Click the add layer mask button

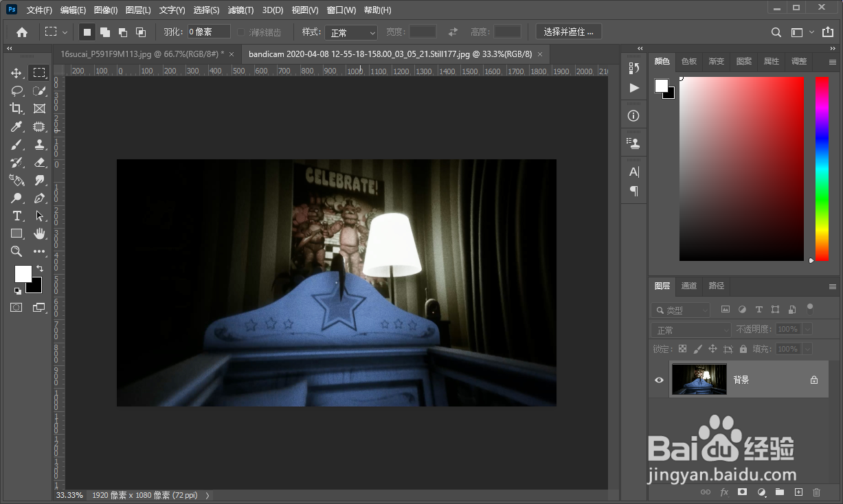pyautogui.click(x=743, y=492)
